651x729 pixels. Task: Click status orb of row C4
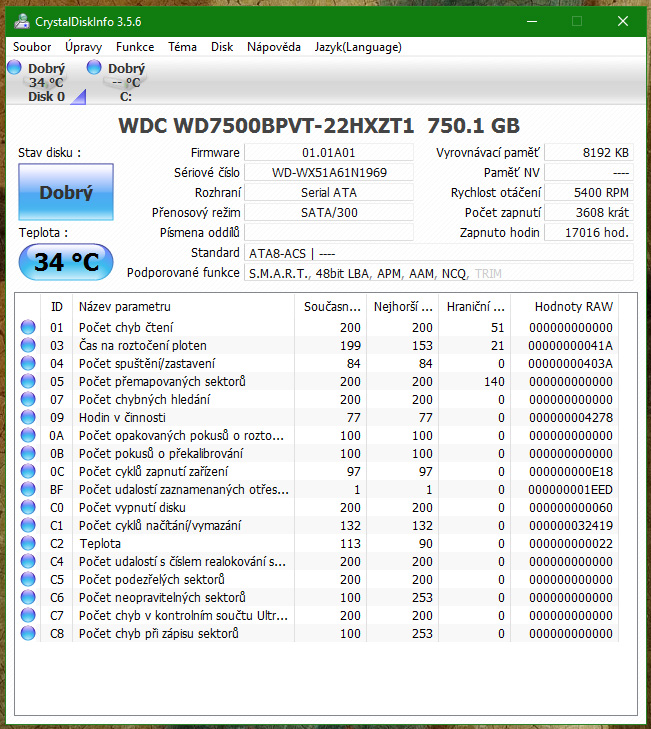pyautogui.click(x=28, y=562)
